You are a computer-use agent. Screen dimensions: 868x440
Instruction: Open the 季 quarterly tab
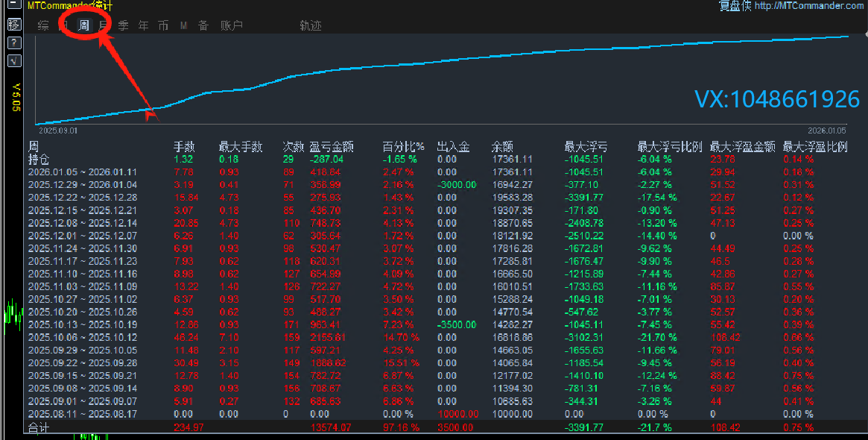(123, 26)
